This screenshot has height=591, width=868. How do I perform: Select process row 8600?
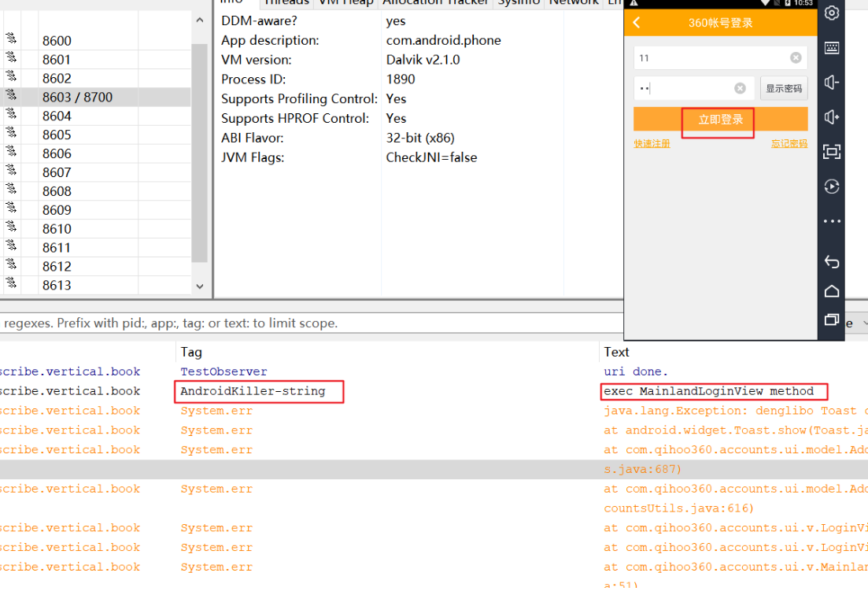pyautogui.click(x=95, y=41)
